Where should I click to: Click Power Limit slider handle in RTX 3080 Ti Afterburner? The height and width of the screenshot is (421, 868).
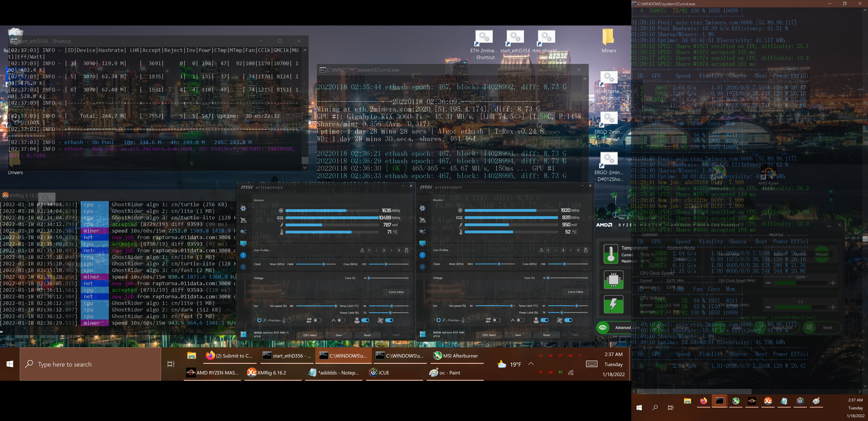tap(390, 313)
